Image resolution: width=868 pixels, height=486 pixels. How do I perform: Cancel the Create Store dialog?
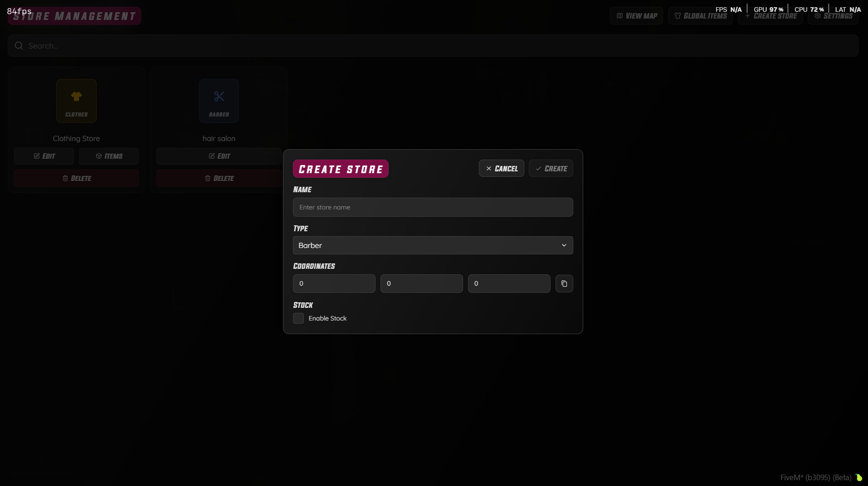tap(502, 168)
